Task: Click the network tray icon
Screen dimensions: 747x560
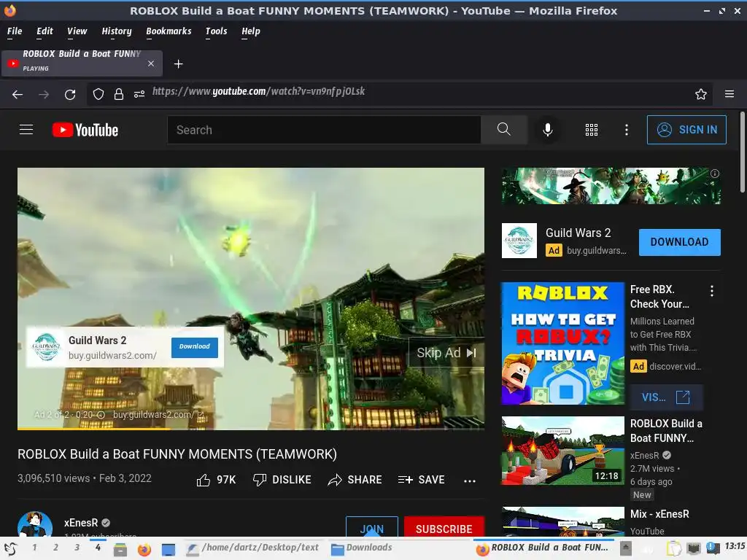Action: pos(694,548)
